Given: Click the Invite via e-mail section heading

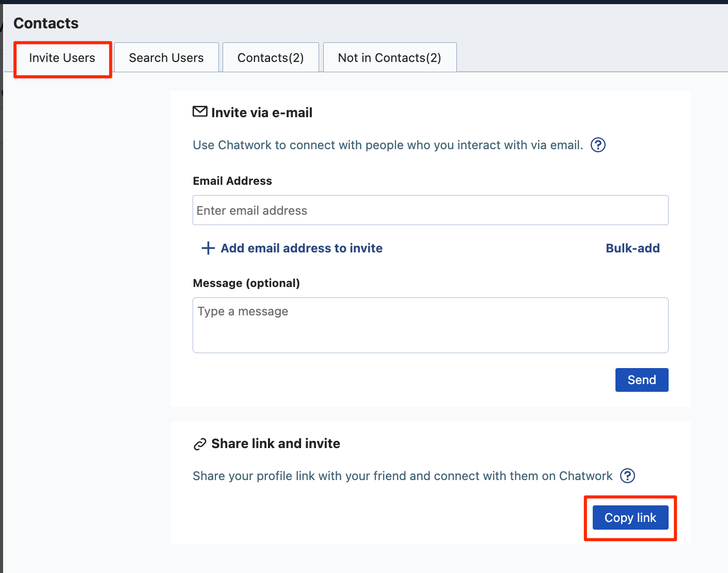Looking at the screenshot, I should [262, 112].
